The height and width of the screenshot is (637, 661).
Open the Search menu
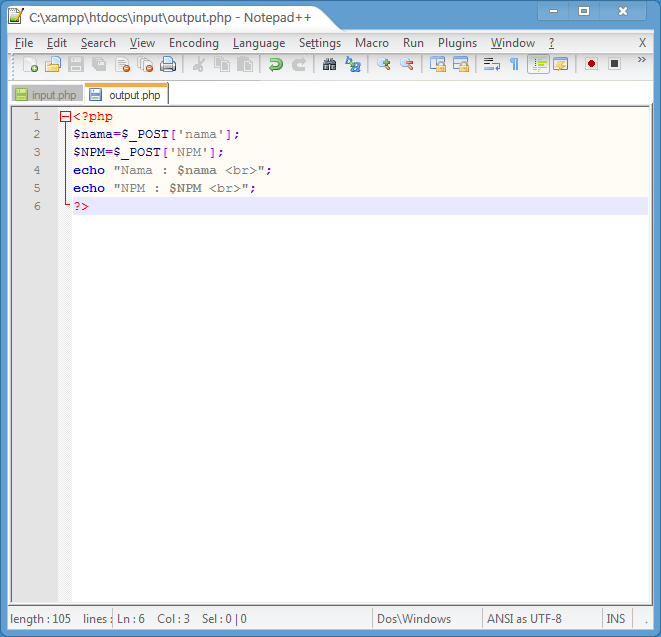(x=98, y=43)
